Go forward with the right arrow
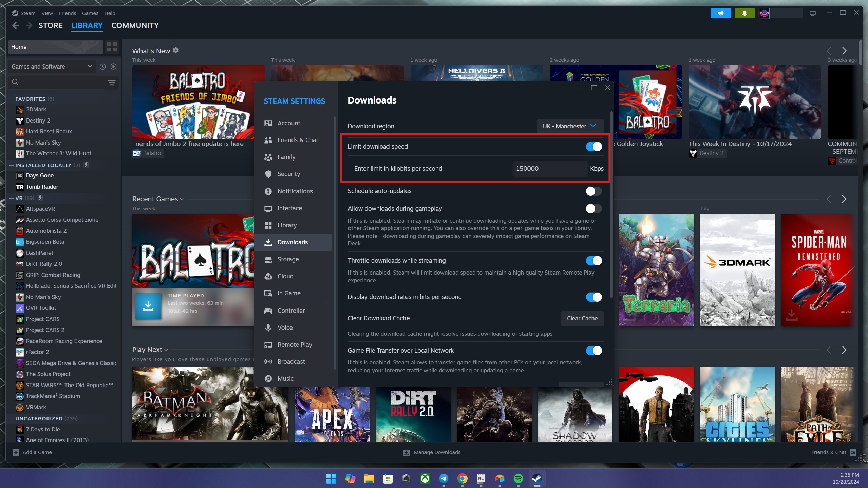The height and width of the screenshot is (488, 868). click(29, 25)
